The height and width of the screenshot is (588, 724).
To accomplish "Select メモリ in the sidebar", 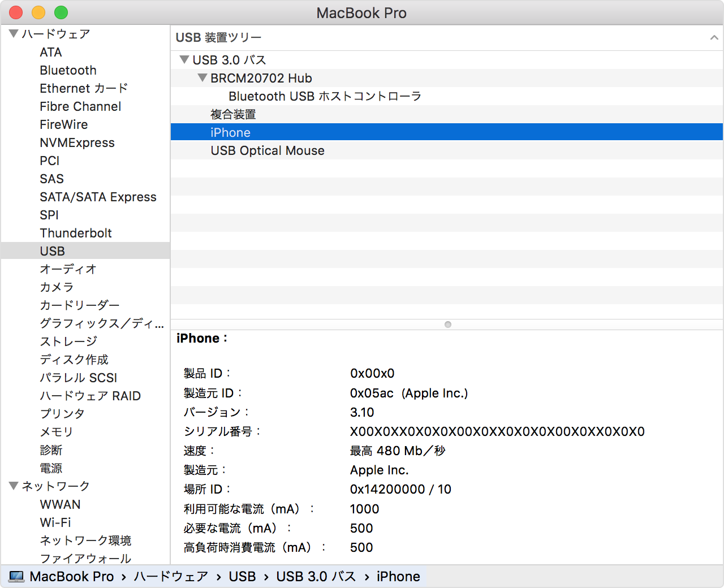I will pyautogui.click(x=57, y=432).
